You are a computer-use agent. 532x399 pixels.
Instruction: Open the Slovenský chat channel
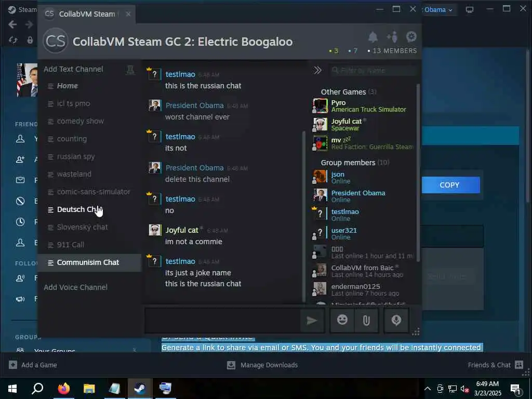[x=89, y=227]
